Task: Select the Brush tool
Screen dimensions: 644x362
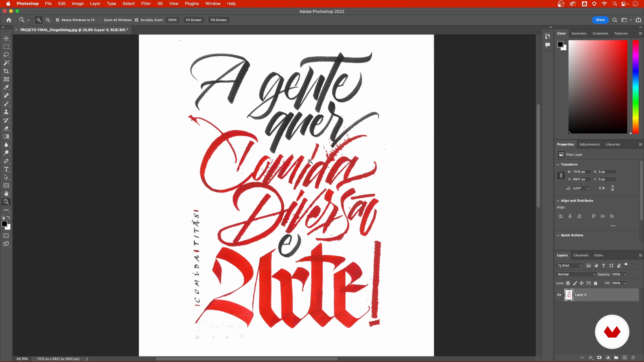Action: (x=6, y=104)
